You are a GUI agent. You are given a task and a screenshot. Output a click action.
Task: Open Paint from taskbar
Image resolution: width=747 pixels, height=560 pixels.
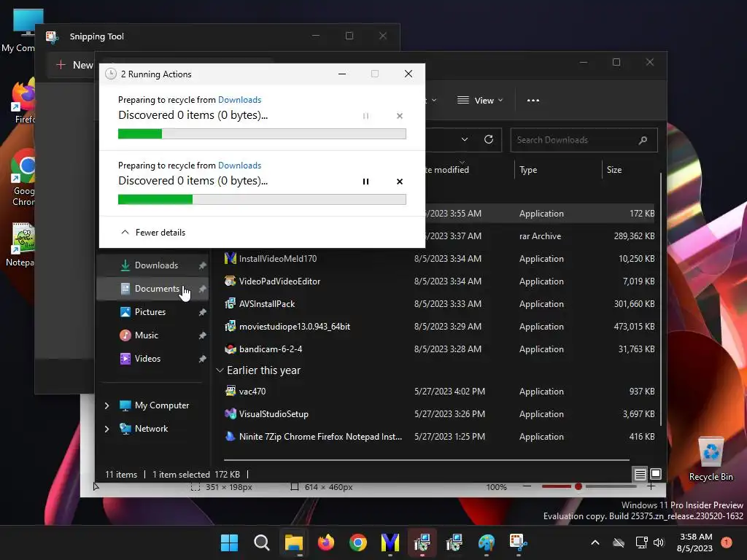tap(487, 542)
